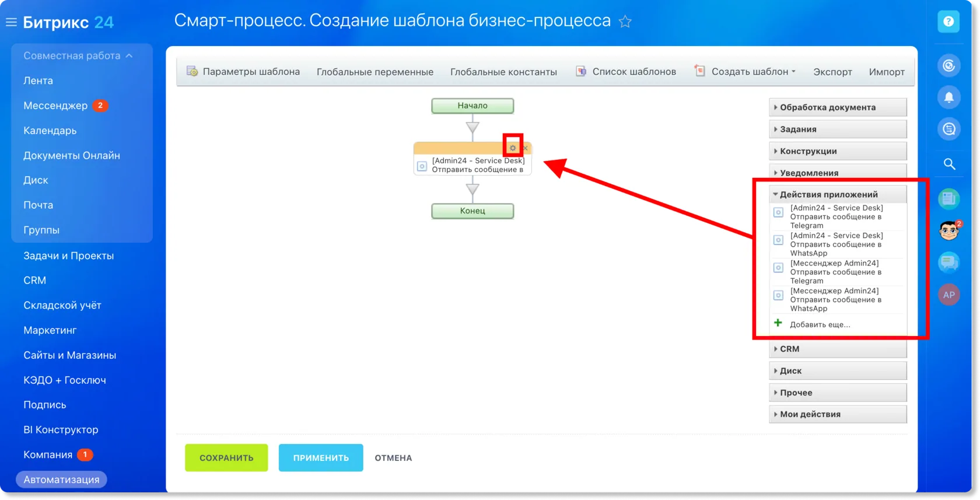Click the search magnifier in right panel

coord(949,165)
